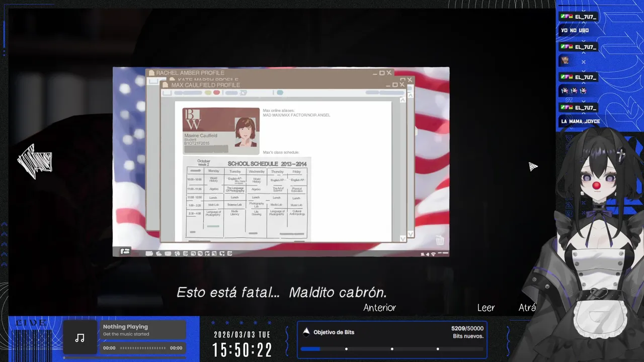Close the Rachel Amber Profile window
Image resolution: width=644 pixels, height=362 pixels.
(x=388, y=73)
